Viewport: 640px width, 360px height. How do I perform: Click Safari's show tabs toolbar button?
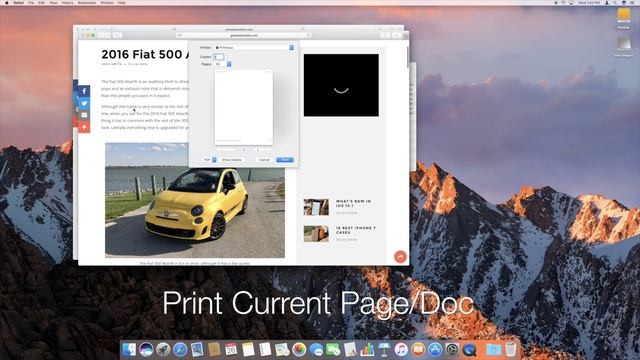396,36
